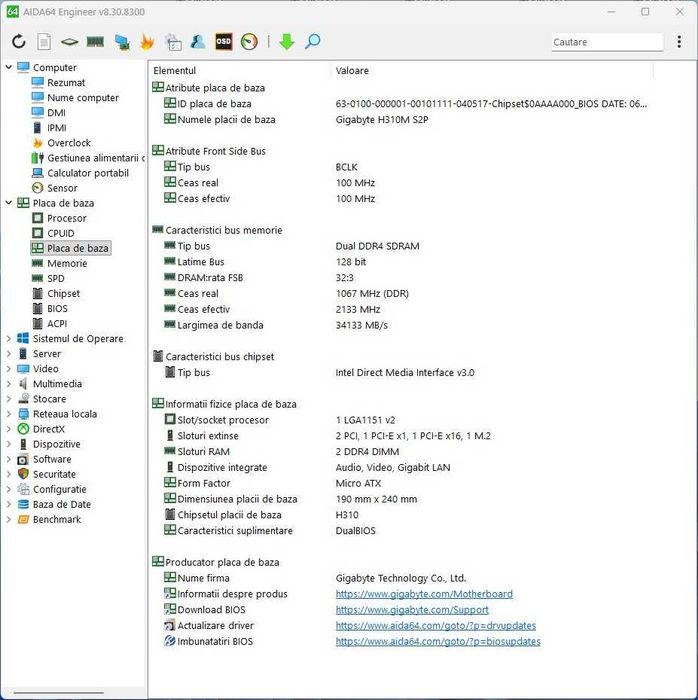Open the three-dot options menu
This screenshot has width=698, height=700.
click(679, 42)
